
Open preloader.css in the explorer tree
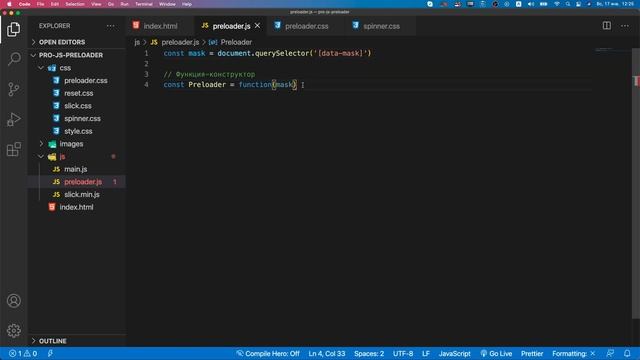tap(86, 80)
